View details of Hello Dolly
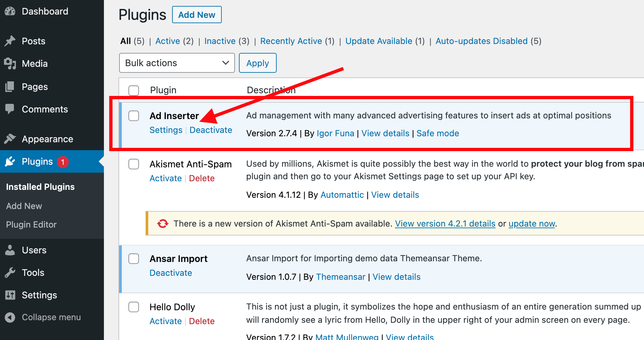This screenshot has width=644, height=340. (x=410, y=337)
